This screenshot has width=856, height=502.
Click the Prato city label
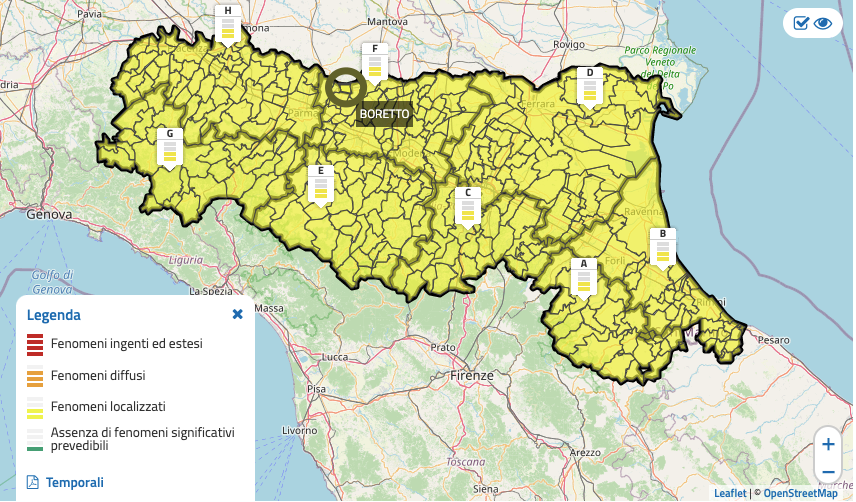pos(443,348)
